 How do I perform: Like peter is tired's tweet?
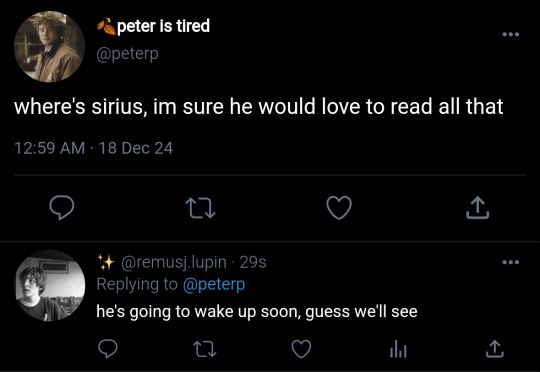pos(339,208)
